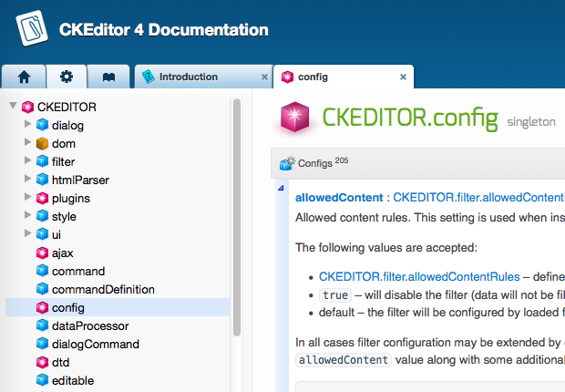Click the class tree vertical scrollbar
Screen dimensions: 565x392
click(237, 218)
